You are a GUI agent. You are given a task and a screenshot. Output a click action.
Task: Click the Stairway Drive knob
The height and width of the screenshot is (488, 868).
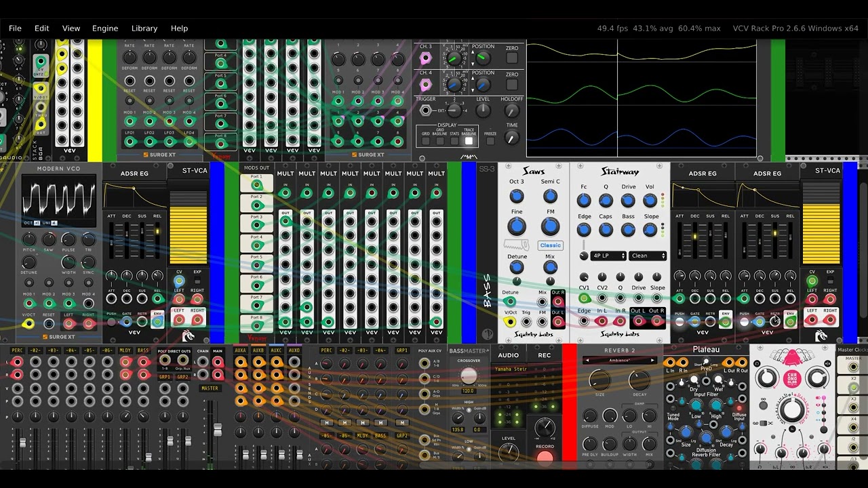click(628, 201)
